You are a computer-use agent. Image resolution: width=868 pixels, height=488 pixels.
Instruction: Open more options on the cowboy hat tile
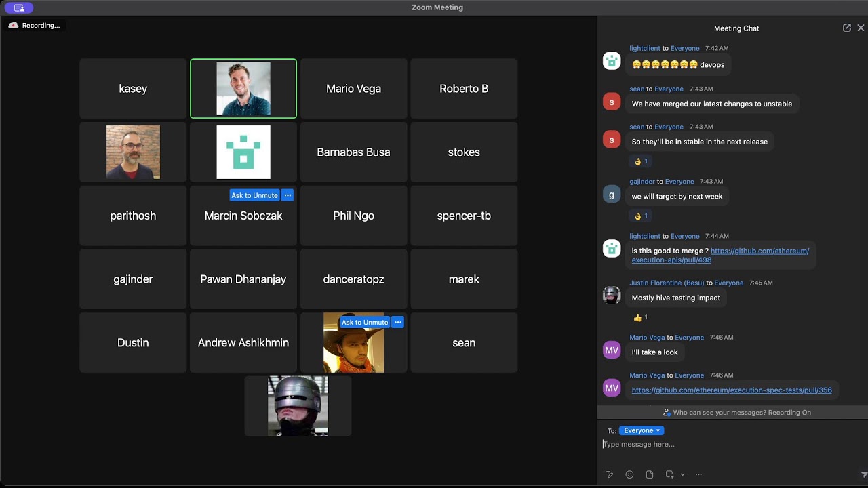[398, 323]
